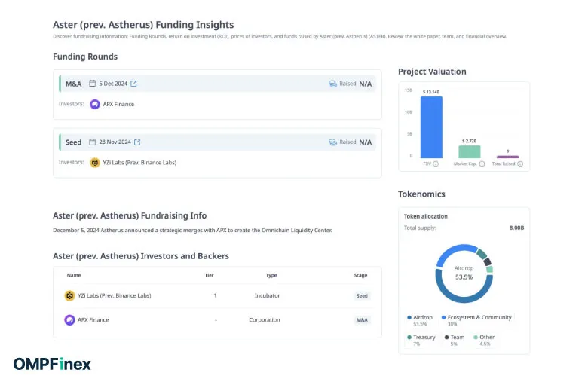The image size is (588, 379).
Task: Toggle the Treasury legend item
Action: point(422,337)
